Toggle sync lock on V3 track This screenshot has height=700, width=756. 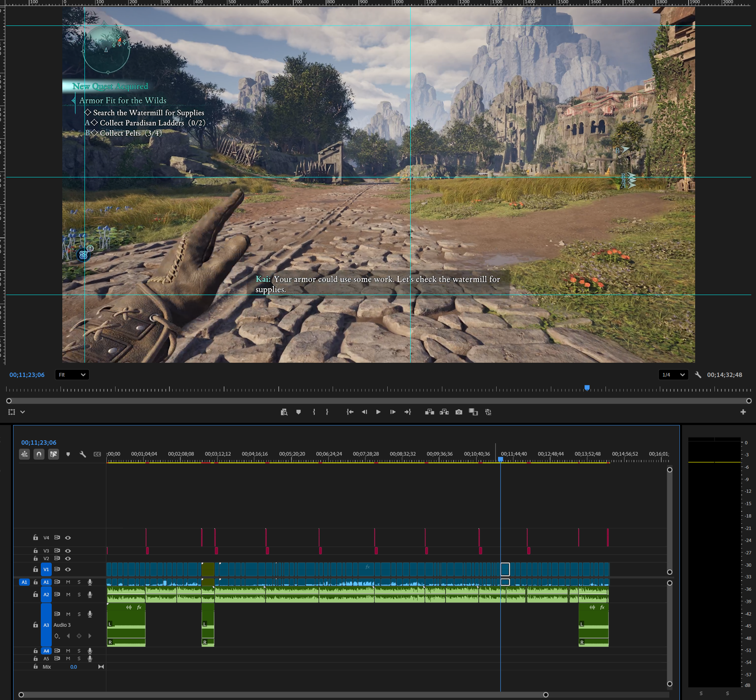click(57, 550)
